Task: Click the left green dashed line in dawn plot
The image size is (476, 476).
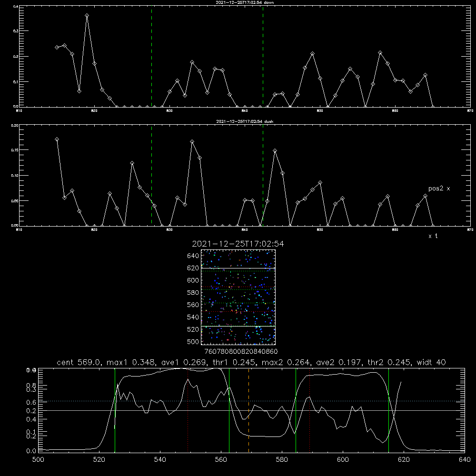Action: tap(151, 57)
